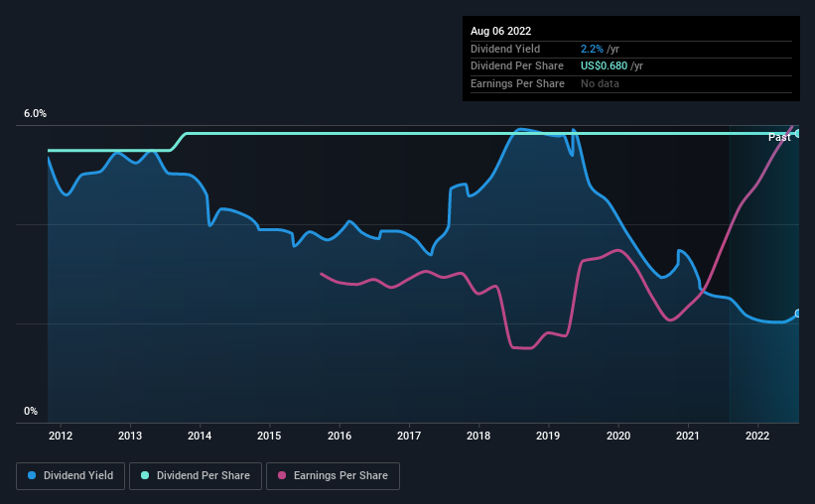Click the blue Dividend Yield endpoint marker
The width and height of the screenshot is (815, 504).
(x=798, y=314)
